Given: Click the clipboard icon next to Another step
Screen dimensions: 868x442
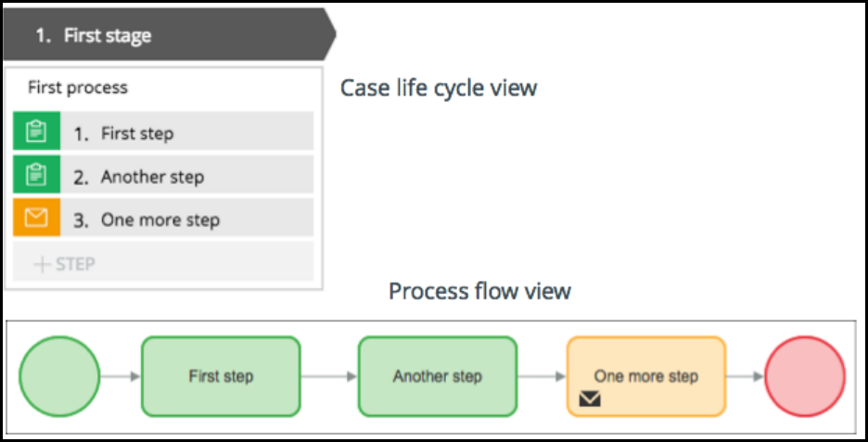Looking at the screenshot, I should point(36,176).
